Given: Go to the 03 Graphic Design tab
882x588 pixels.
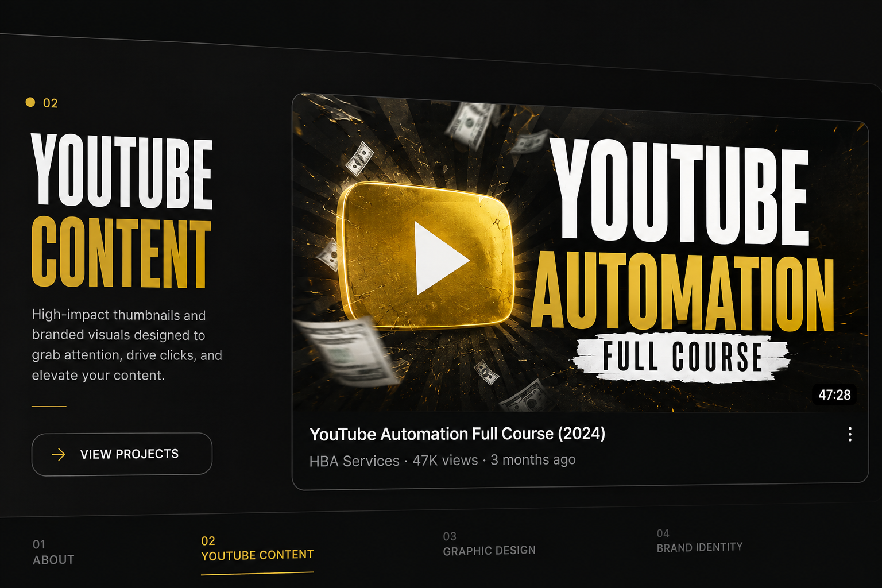Looking at the screenshot, I should [x=489, y=544].
